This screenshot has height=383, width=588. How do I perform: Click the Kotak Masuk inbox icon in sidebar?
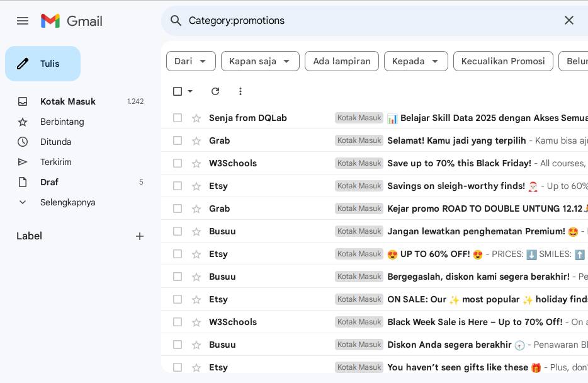point(23,101)
